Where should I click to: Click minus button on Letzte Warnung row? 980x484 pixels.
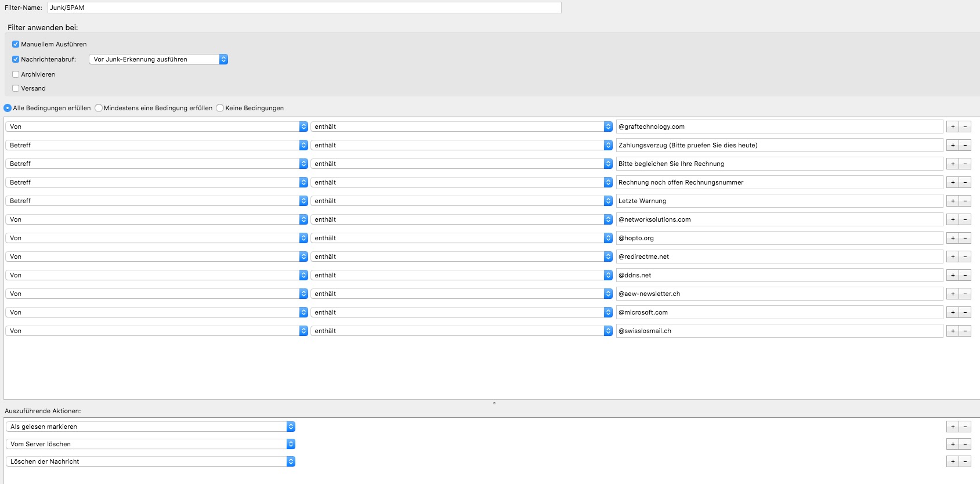tap(965, 201)
